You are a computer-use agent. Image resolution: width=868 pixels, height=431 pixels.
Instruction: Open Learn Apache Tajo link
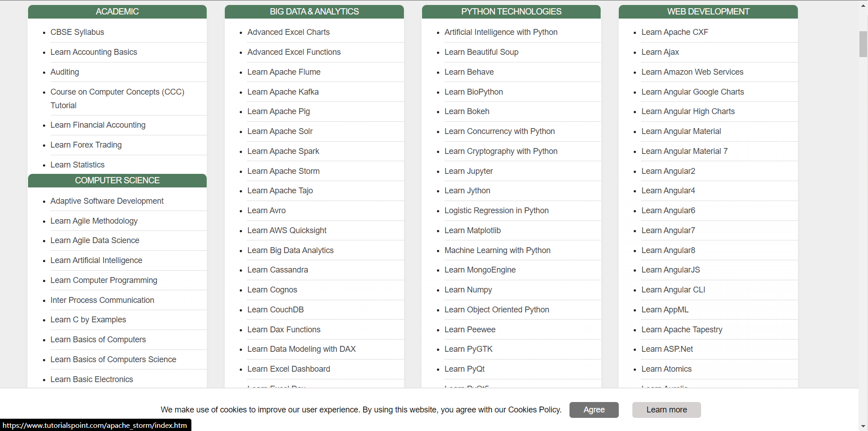point(280,191)
